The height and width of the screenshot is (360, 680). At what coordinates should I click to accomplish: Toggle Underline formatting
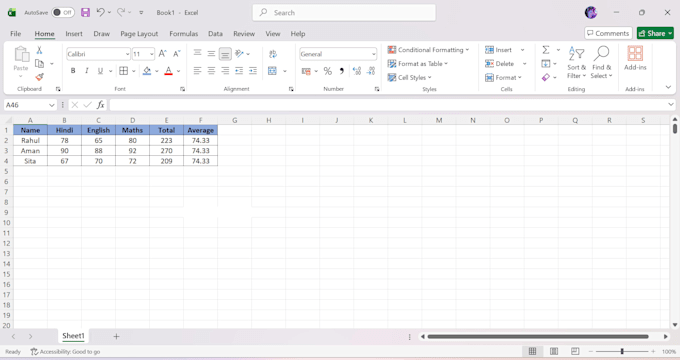[100, 71]
